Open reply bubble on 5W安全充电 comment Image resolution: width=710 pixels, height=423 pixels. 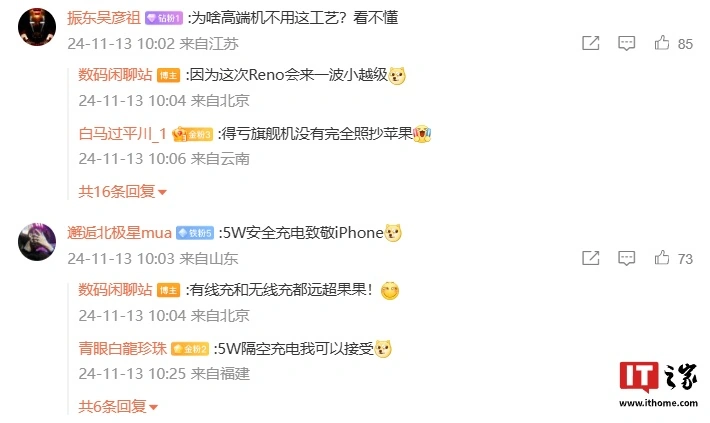point(627,258)
